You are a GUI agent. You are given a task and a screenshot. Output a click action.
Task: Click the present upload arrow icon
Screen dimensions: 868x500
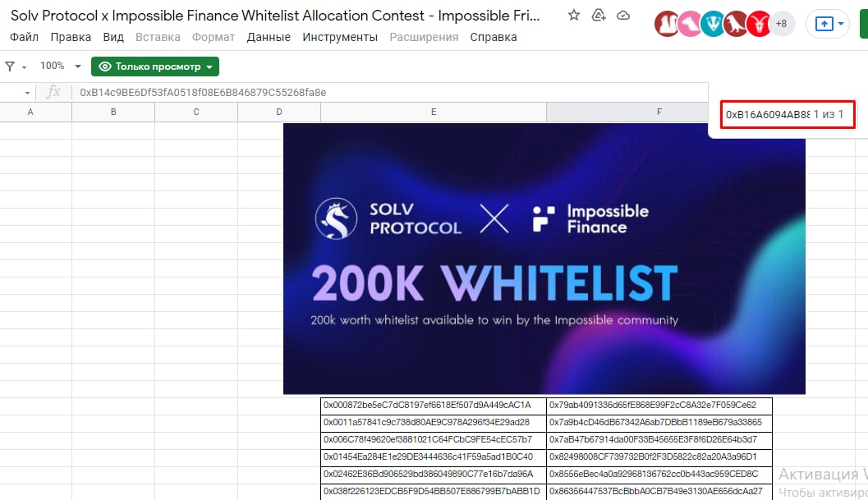point(824,24)
